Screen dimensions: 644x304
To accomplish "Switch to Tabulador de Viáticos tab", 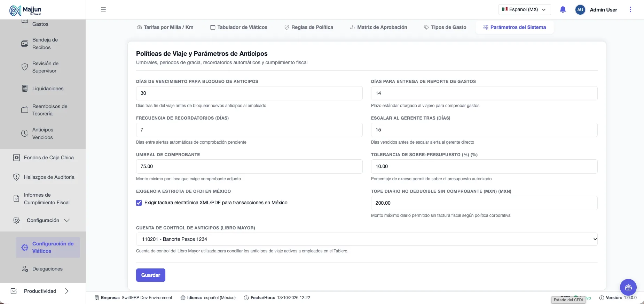I will click(239, 27).
